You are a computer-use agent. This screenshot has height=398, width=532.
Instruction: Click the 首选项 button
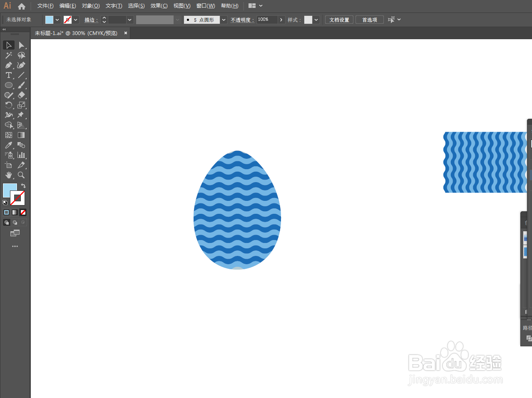[x=370, y=20]
